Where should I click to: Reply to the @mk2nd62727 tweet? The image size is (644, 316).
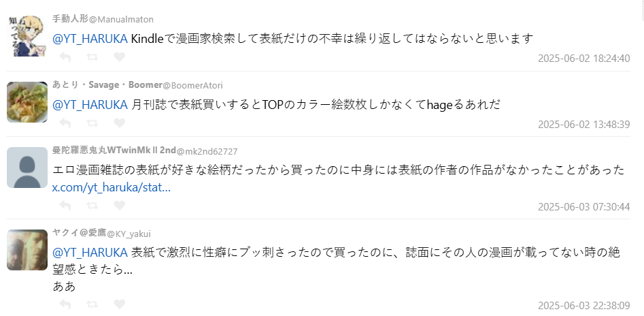65,205
